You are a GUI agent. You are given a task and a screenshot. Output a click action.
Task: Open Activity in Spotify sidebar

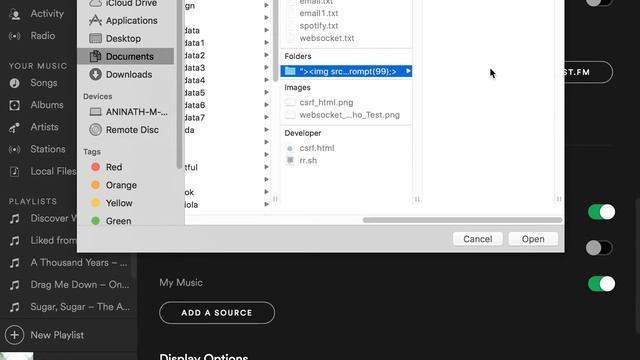pyautogui.click(x=47, y=14)
